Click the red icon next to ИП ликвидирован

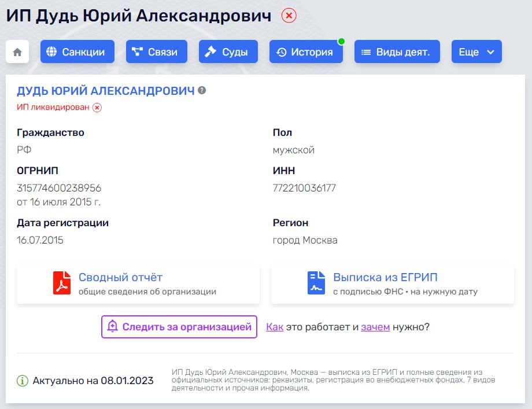pyautogui.click(x=97, y=108)
